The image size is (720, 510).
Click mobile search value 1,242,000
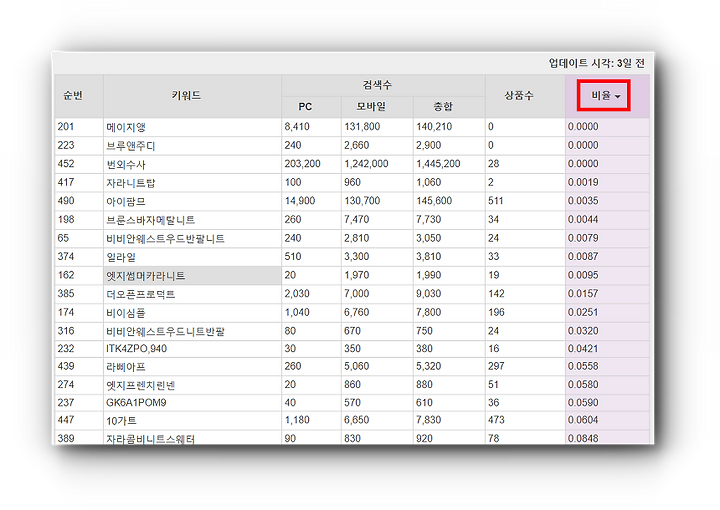pos(366,164)
